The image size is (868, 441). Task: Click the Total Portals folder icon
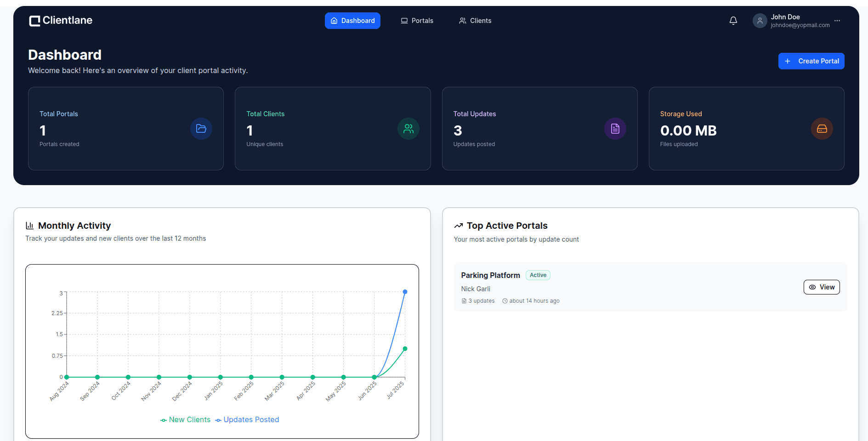(x=201, y=129)
